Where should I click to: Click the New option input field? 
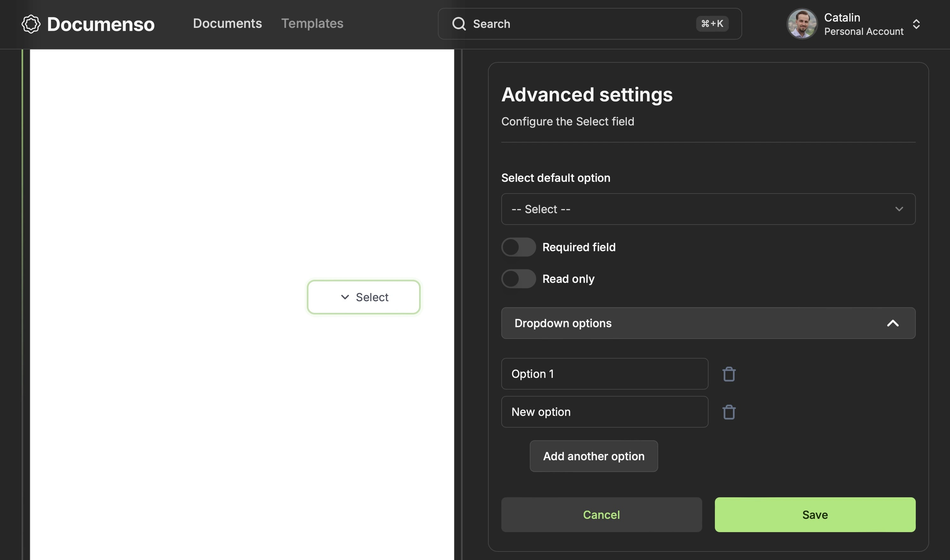pyautogui.click(x=605, y=411)
